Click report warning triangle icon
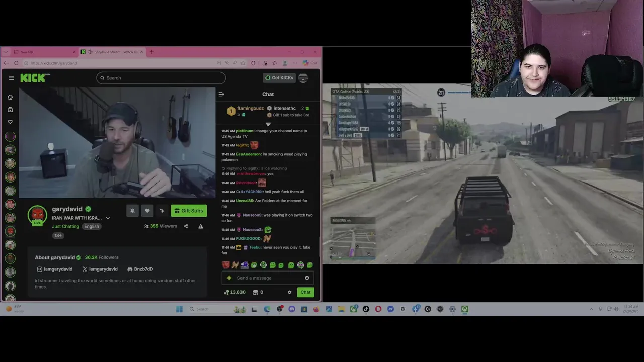 click(x=201, y=226)
